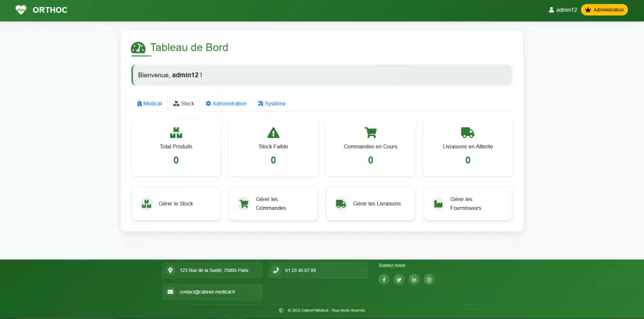Click the dashboard gauge icon beside the title
Screen dimensions: 644x319
coord(138,48)
